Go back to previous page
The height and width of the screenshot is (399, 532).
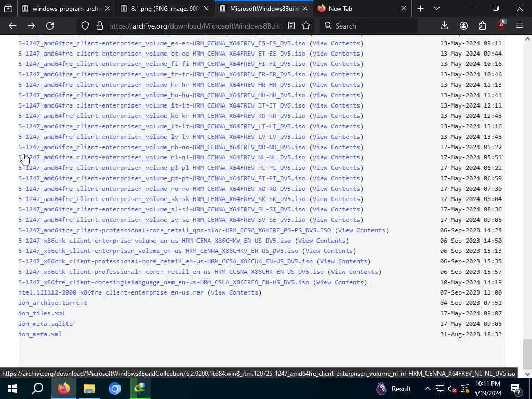[12, 26]
